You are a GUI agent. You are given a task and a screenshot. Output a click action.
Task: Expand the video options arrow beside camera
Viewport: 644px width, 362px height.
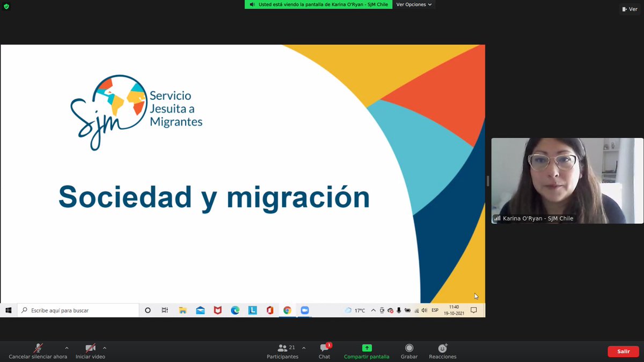pos(104,348)
